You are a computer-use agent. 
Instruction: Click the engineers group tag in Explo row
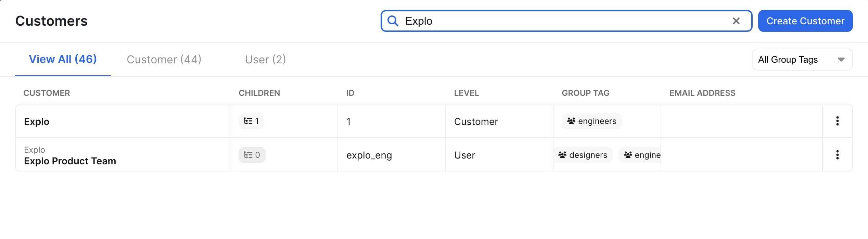pyautogui.click(x=591, y=121)
